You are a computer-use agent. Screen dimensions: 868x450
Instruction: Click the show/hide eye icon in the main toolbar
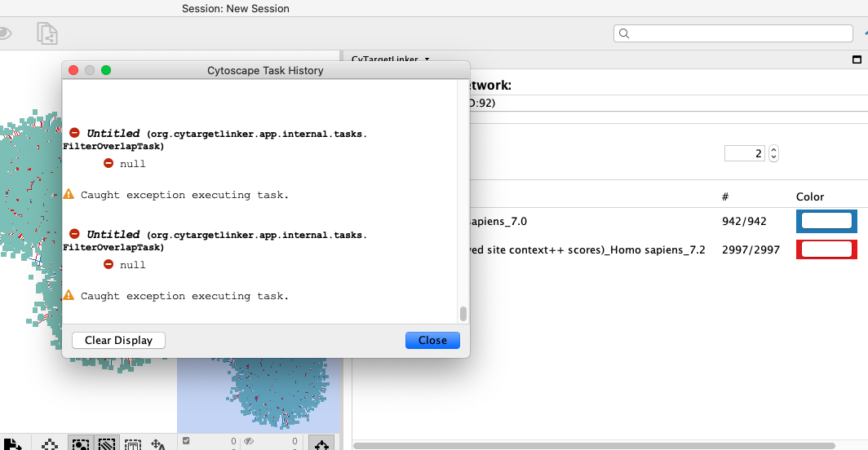click(x=4, y=33)
